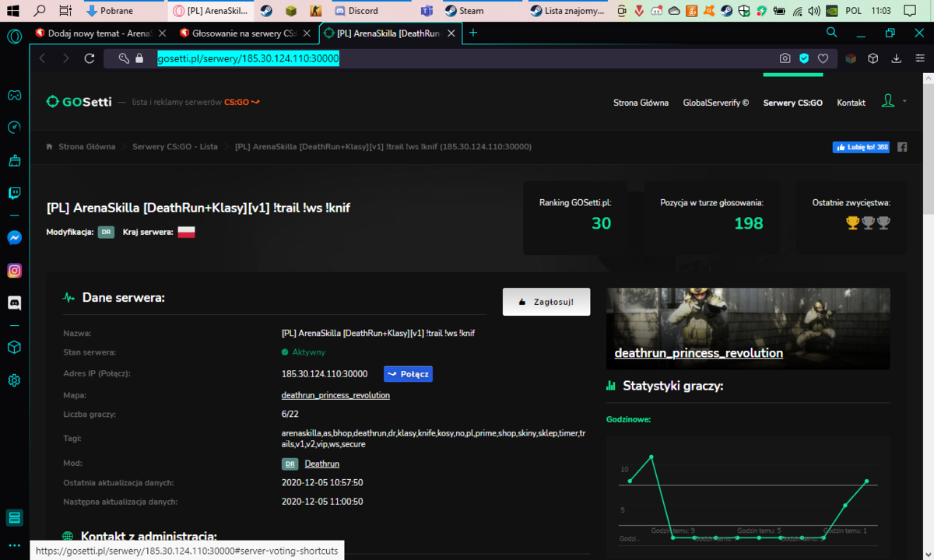Go to 'Serwery CS:GO - Lista' breadcrumb

(x=175, y=146)
